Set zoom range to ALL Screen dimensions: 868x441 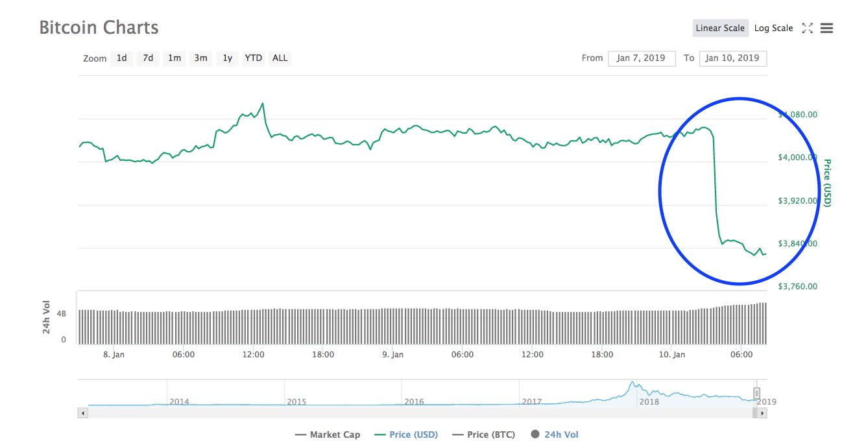280,58
